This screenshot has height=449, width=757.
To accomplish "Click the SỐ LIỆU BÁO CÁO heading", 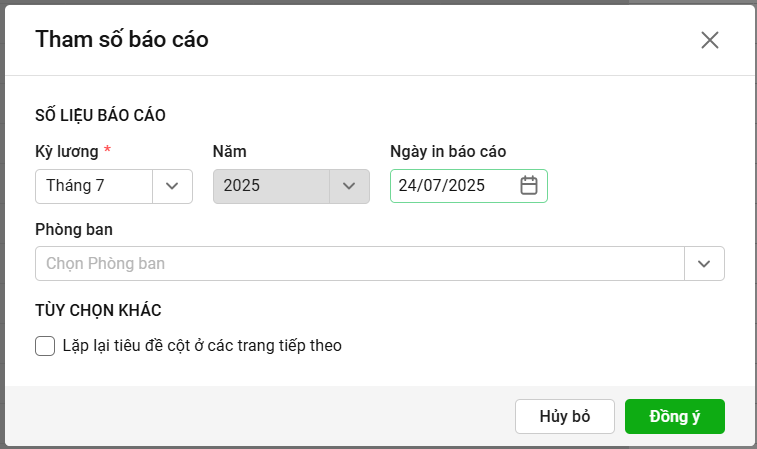I will point(100,115).
